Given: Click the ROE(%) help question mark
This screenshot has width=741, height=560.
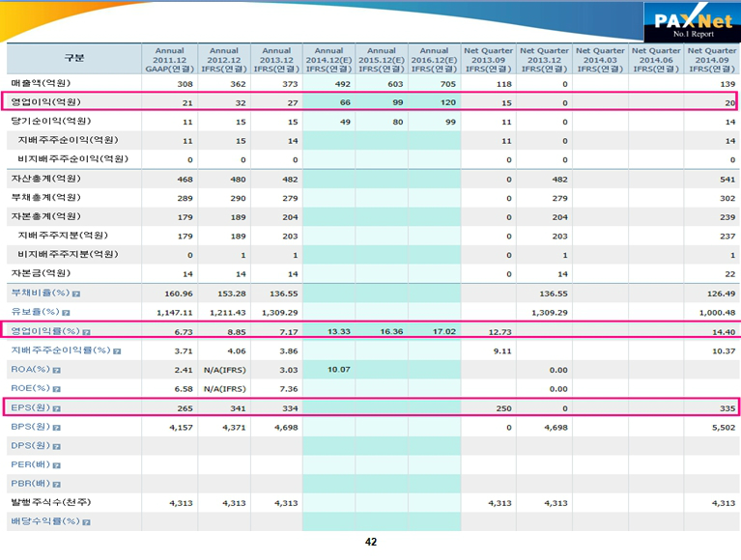Looking at the screenshot, I should pyautogui.click(x=58, y=388).
